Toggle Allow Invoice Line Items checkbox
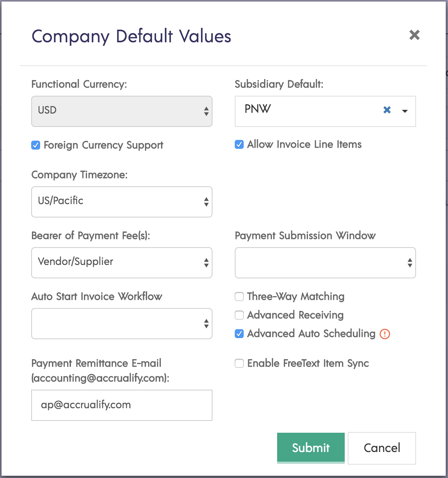The height and width of the screenshot is (478, 448). point(239,144)
